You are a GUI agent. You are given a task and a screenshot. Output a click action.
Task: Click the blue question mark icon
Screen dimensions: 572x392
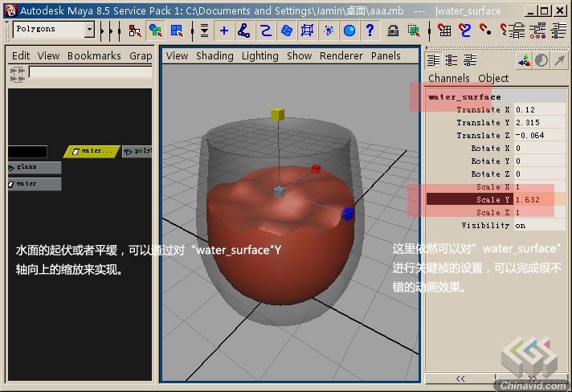370,31
